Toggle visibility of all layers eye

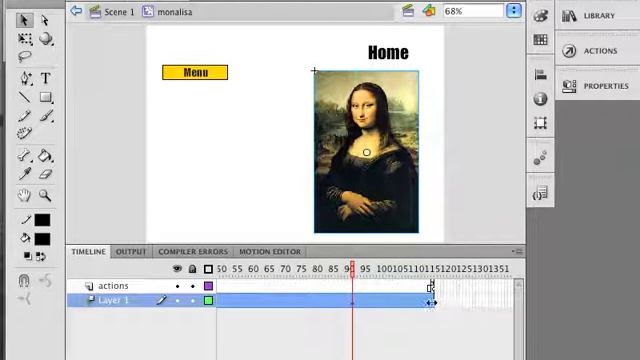pyautogui.click(x=177, y=269)
